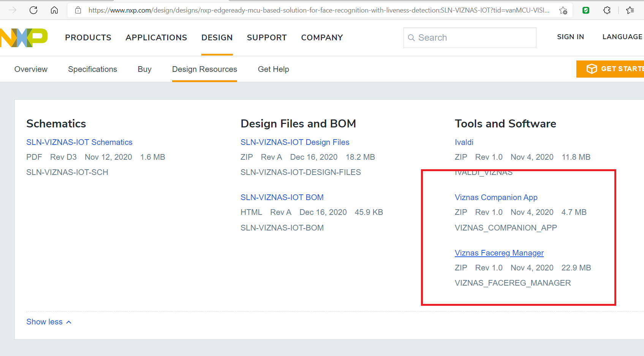
Task: Click the NXP logo
Action: point(24,38)
